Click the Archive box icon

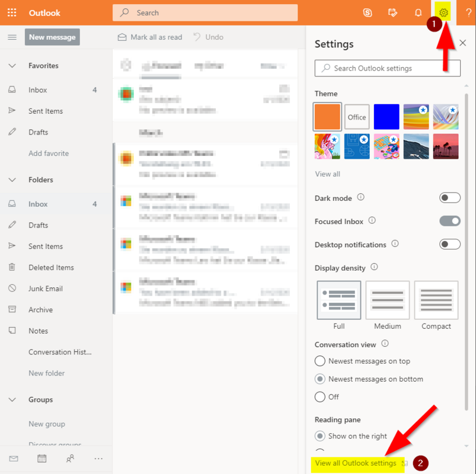click(x=12, y=309)
